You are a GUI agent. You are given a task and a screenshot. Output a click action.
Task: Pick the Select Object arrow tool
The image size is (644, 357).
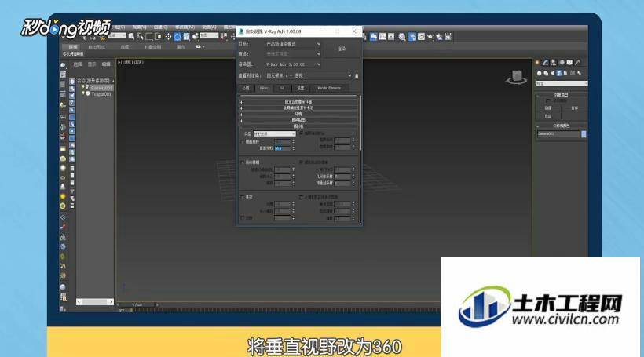(130, 37)
